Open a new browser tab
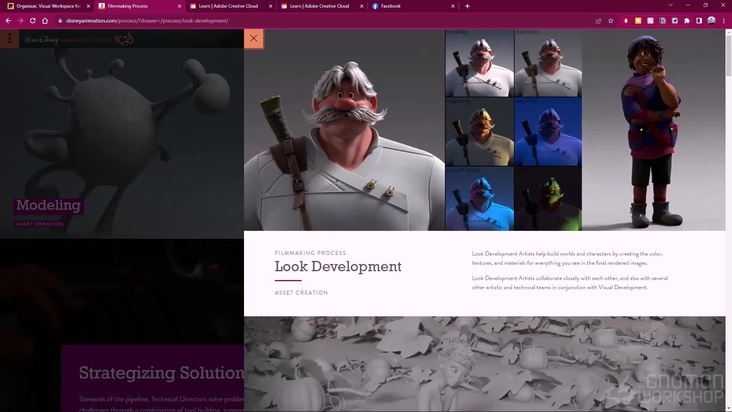The height and width of the screenshot is (412, 732). pos(467,6)
